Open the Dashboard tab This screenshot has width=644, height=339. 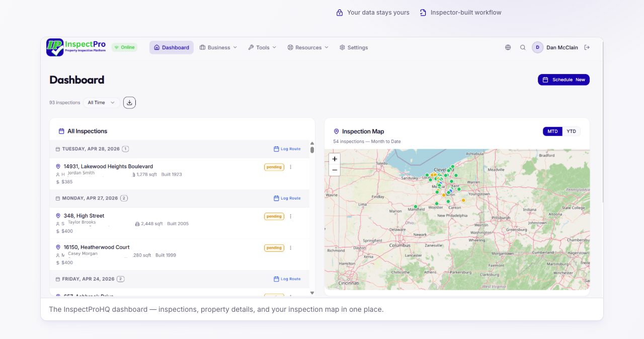pyautogui.click(x=172, y=47)
